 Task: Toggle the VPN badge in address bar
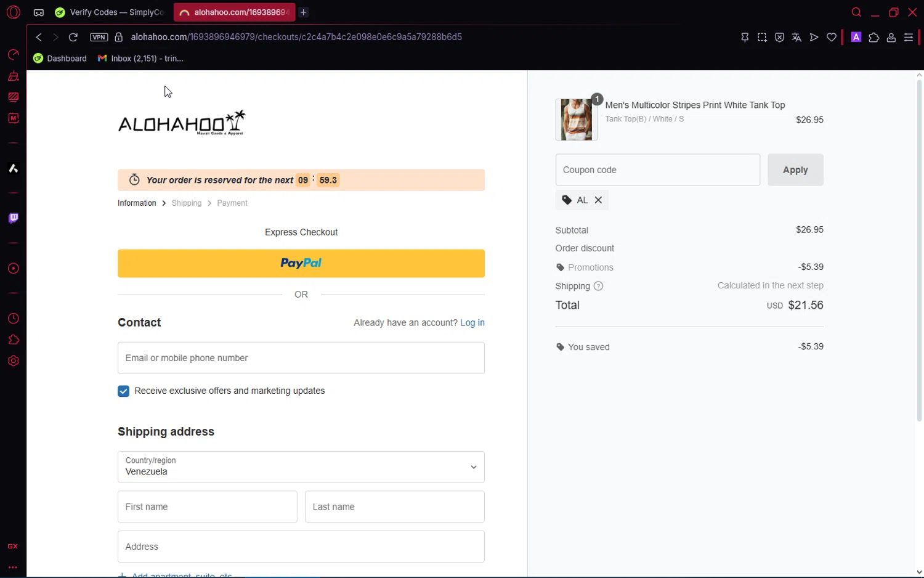99,37
